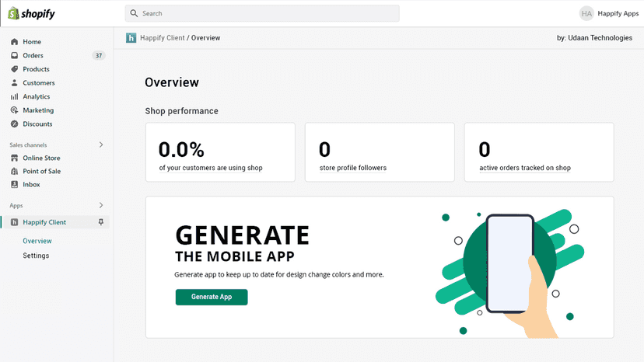The height and width of the screenshot is (362, 644).
Task: Expand the Apps section chevron
Action: tap(101, 205)
